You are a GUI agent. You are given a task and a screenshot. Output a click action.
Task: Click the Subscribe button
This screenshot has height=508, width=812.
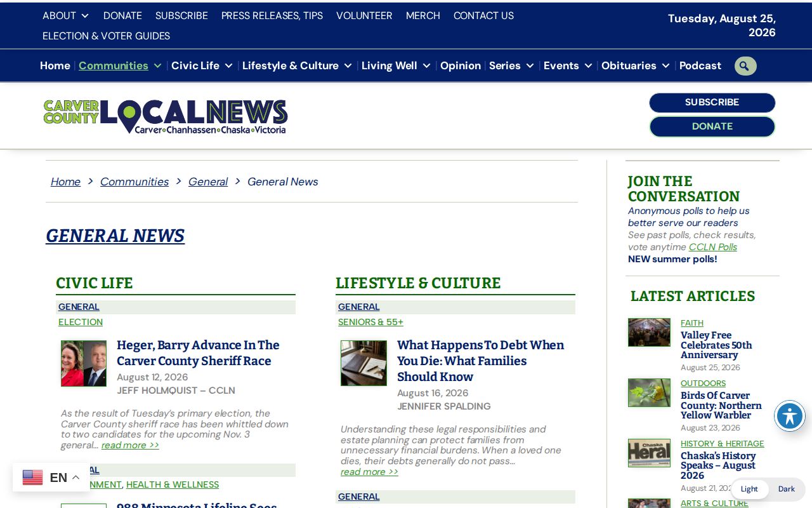tap(712, 102)
